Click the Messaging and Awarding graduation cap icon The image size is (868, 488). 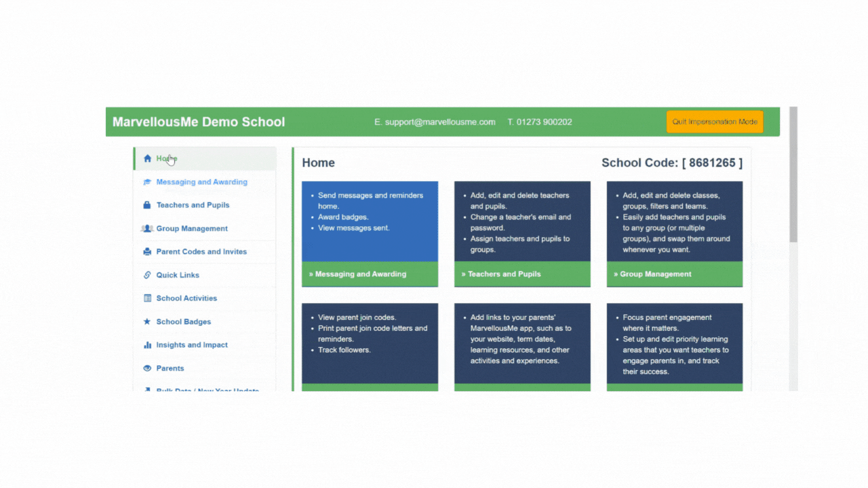click(x=147, y=182)
